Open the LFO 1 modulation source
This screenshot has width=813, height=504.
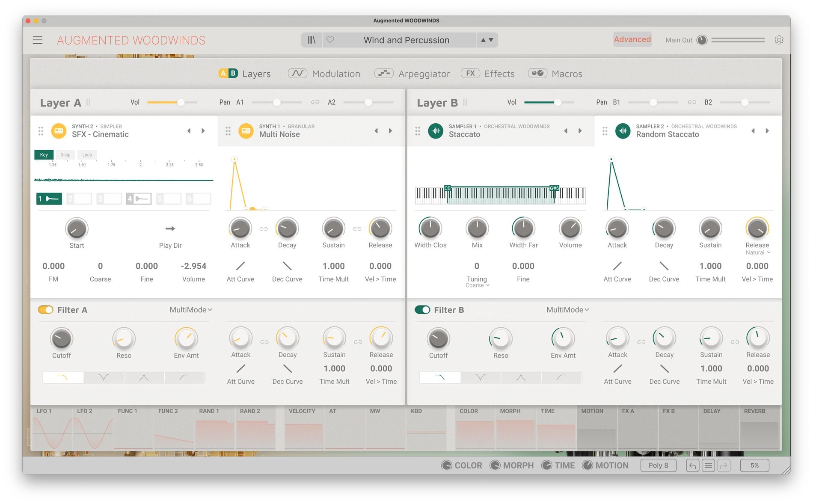click(x=52, y=429)
